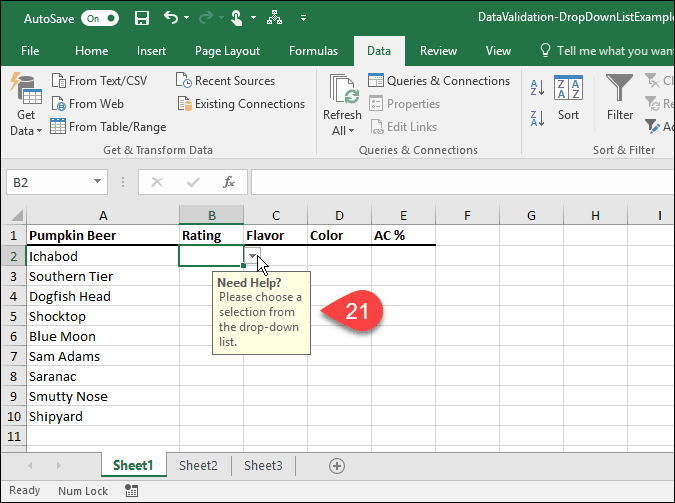Select the Smutty Nose cell
The image size is (675, 503).
(x=103, y=396)
